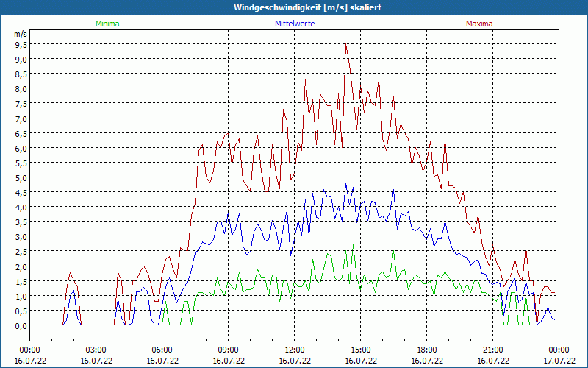Screen dimensions: 588x368
Task: Click the '17.07.22' date label
Action: coord(559,361)
